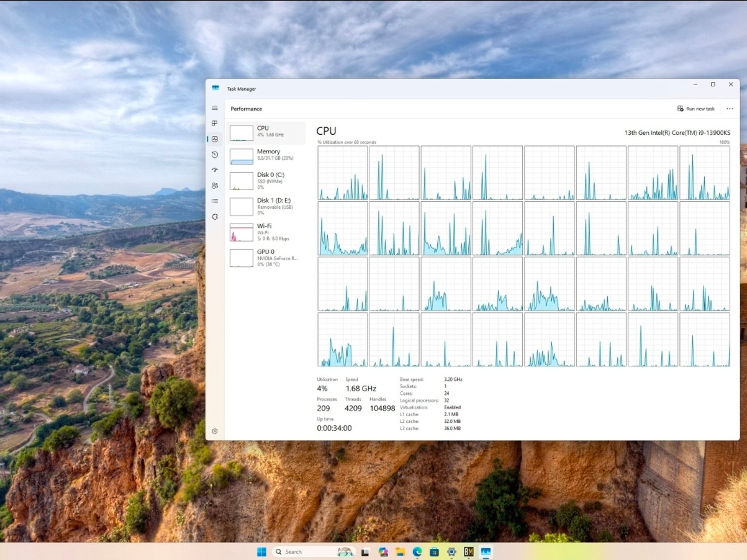The height and width of the screenshot is (560, 747).
Task: Maximize the Task Manager window
Action: click(713, 85)
